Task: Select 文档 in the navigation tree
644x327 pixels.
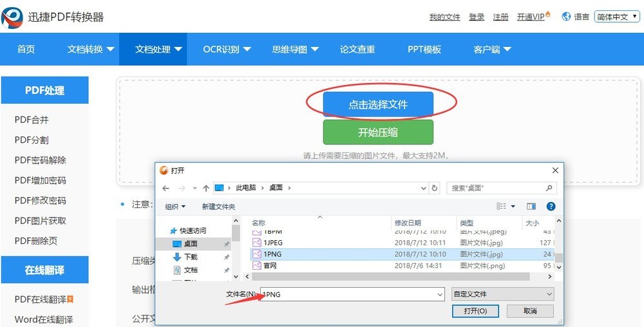Action: (x=191, y=270)
